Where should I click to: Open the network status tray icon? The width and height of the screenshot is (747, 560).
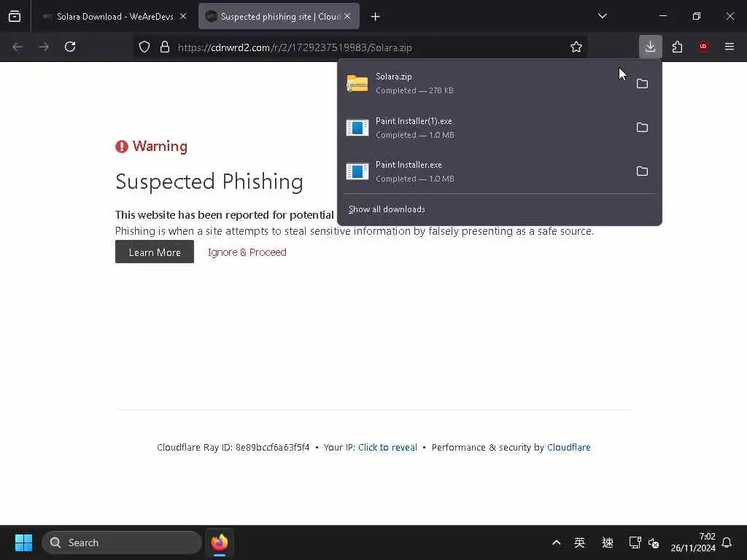click(635, 542)
